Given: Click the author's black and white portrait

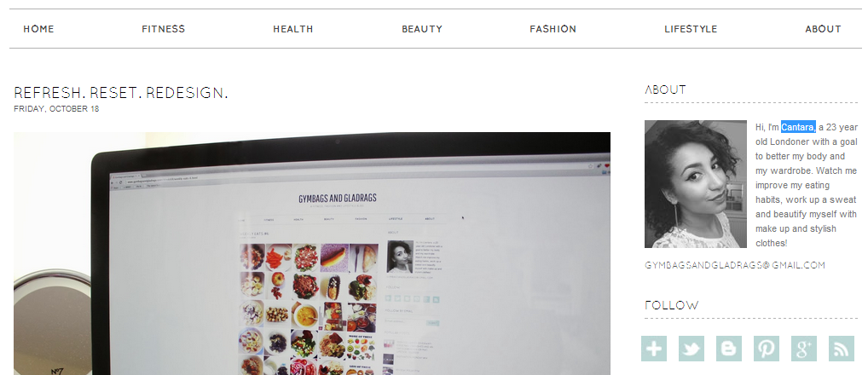Looking at the screenshot, I should (x=695, y=184).
